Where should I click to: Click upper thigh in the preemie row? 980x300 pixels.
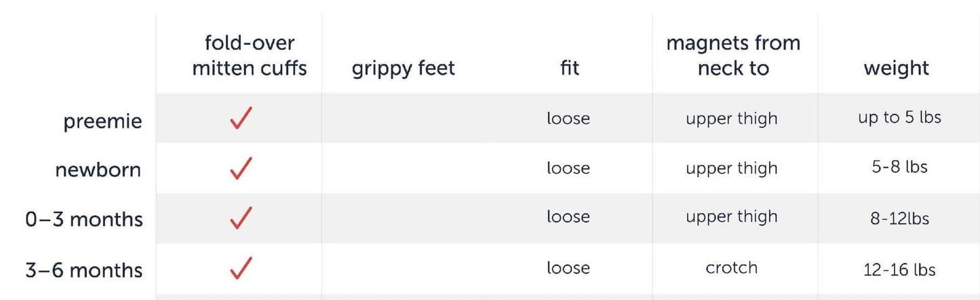[731, 119]
